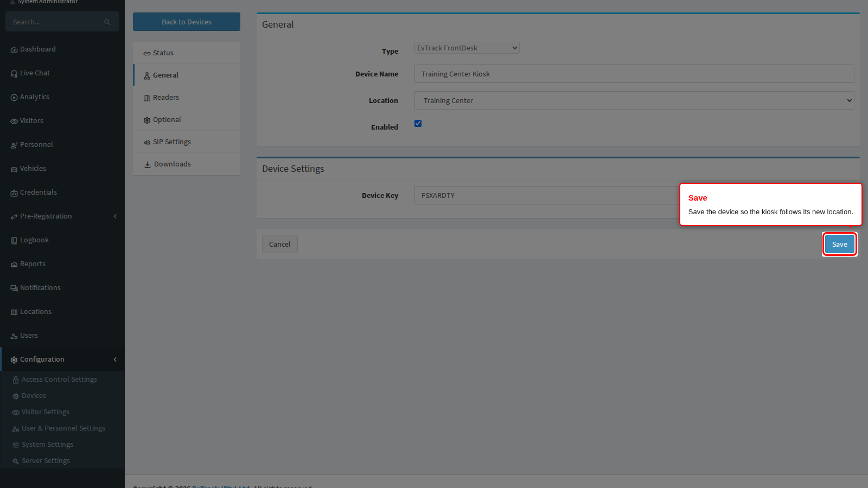This screenshot has height=488, width=868.
Task: Click the Analytics icon in sidebar
Action: coord(14,97)
